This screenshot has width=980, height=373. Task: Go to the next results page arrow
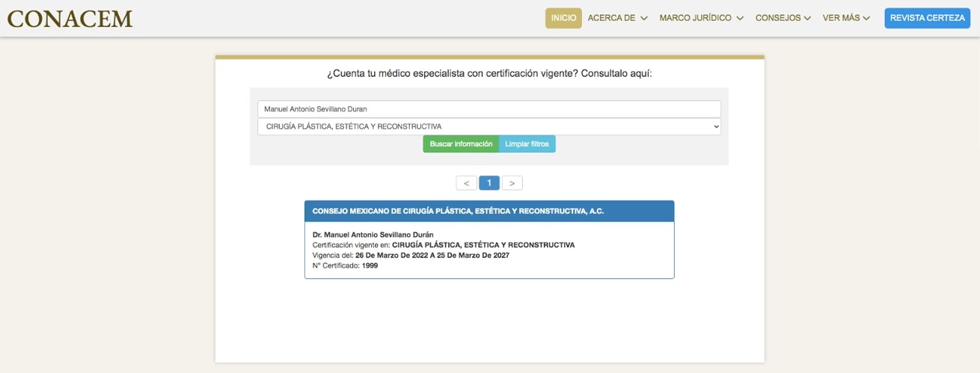click(x=512, y=183)
